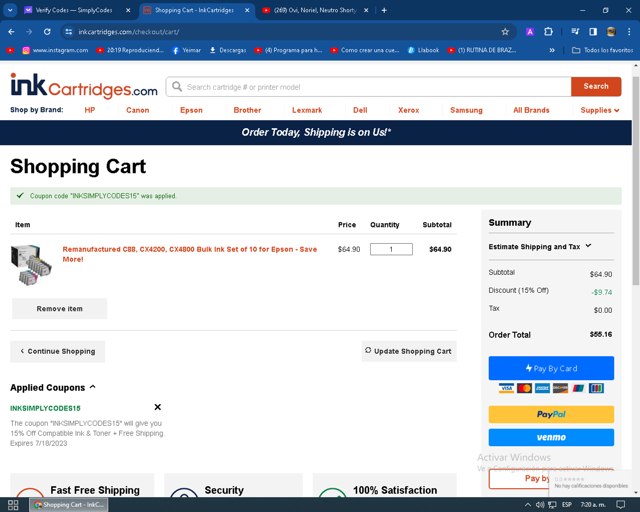Open the Chrome profile avatar
The width and height of the screenshot is (640, 512).
611,32
